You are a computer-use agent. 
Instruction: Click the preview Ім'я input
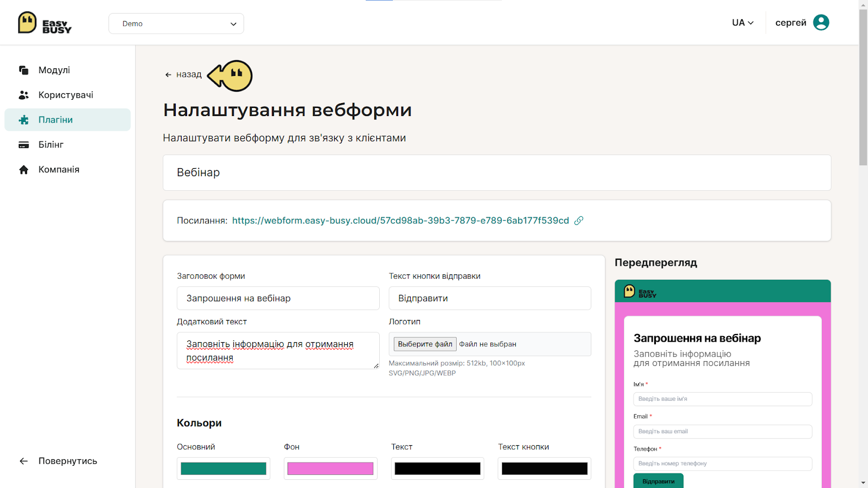(723, 399)
